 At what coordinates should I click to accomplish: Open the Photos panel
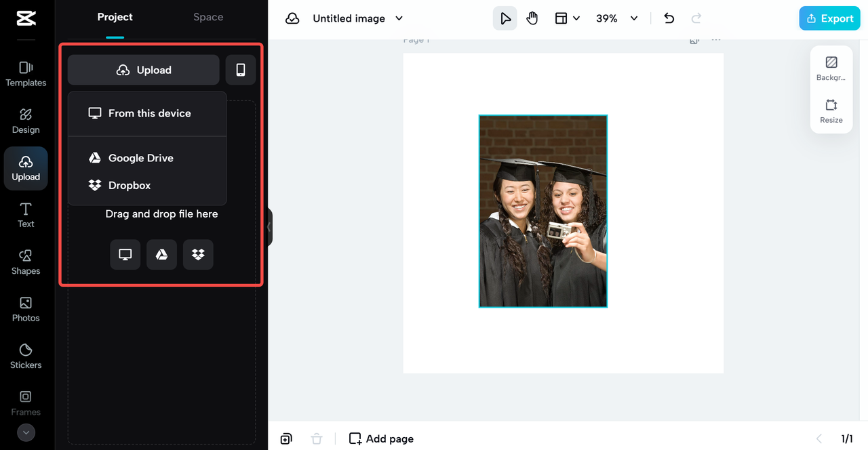26,309
